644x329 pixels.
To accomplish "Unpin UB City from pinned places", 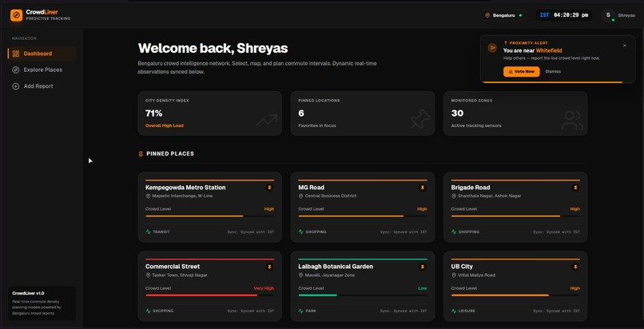I will (x=575, y=267).
